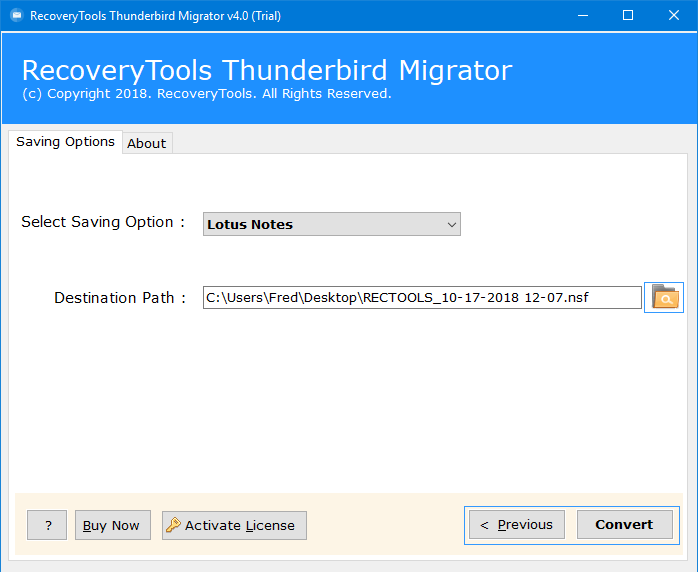Click the RecoveryTools Thunderbird Migrator heading
Viewport: 698px width, 572px height.
267,70
